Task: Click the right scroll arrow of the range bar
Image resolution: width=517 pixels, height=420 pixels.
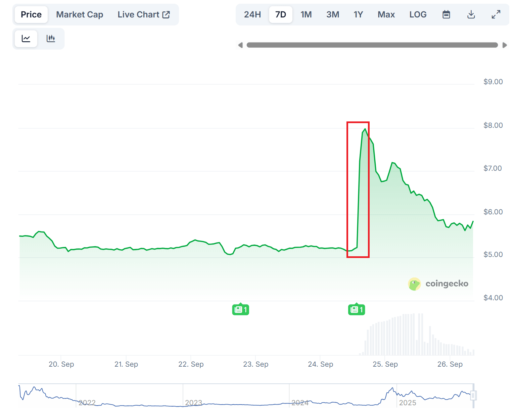Action: click(505, 45)
